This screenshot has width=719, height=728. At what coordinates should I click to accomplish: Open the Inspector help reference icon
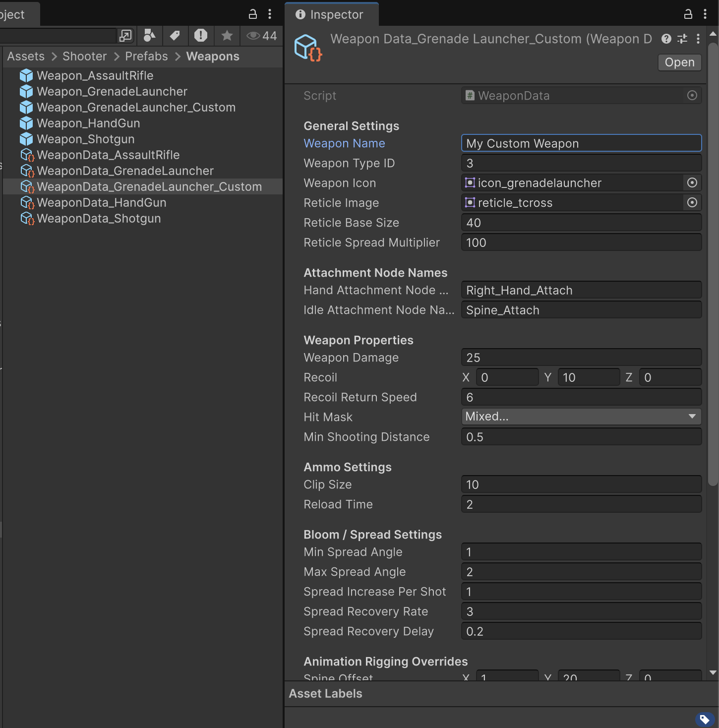point(666,39)
